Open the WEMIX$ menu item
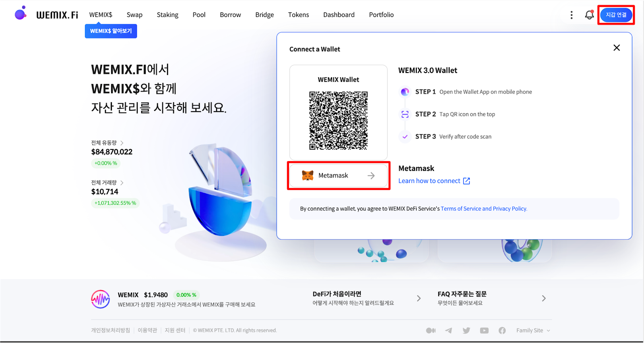Viewport: 644px width, 343px height. tap(101, 15)
